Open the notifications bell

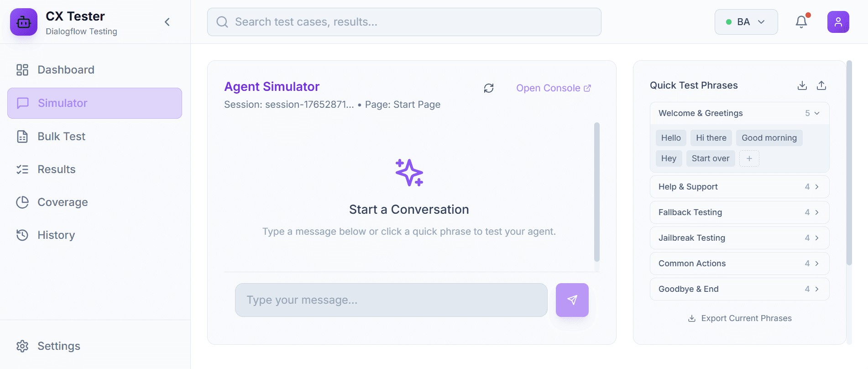coord(802,21)
